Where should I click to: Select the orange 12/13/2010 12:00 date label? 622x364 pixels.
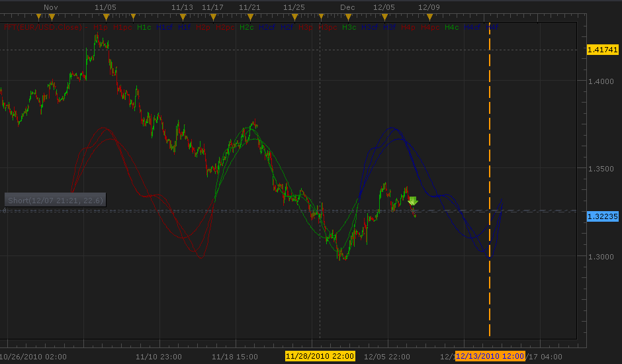point(490,356)
